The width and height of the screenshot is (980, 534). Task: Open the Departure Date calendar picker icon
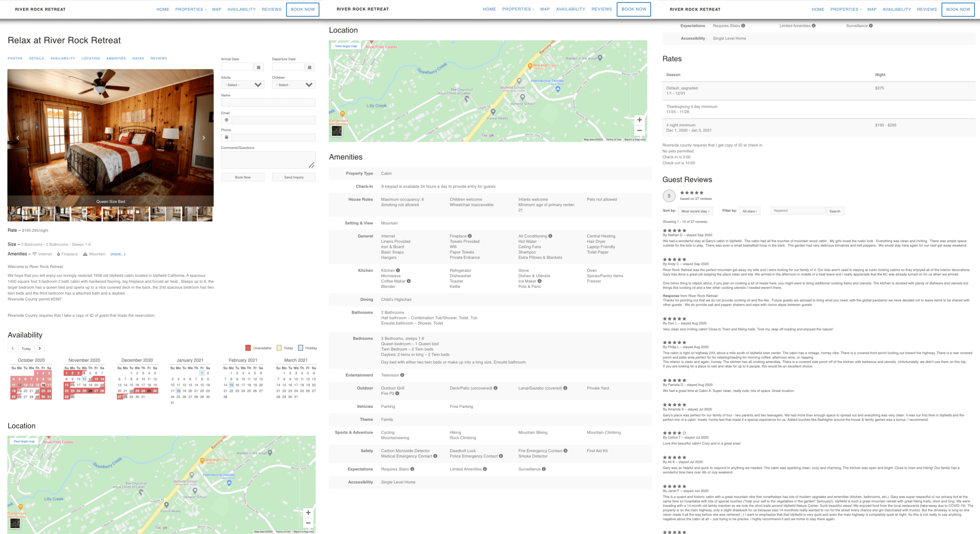tap(311, 67)
